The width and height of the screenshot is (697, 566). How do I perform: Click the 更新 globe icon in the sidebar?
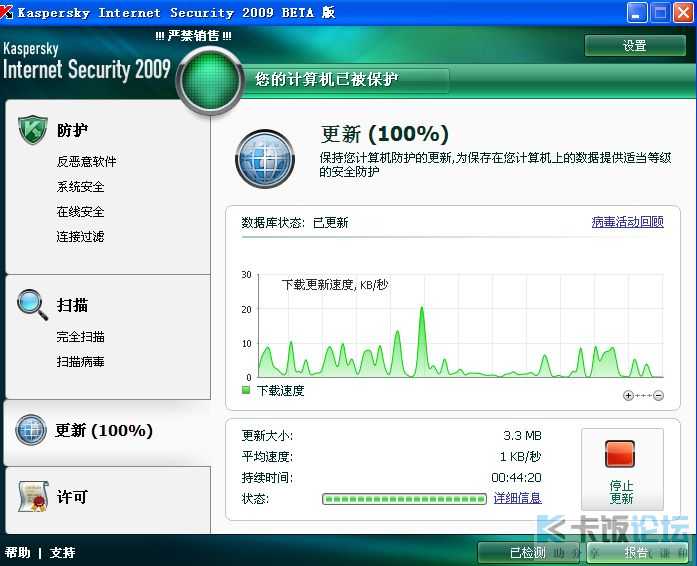(31, 430)
